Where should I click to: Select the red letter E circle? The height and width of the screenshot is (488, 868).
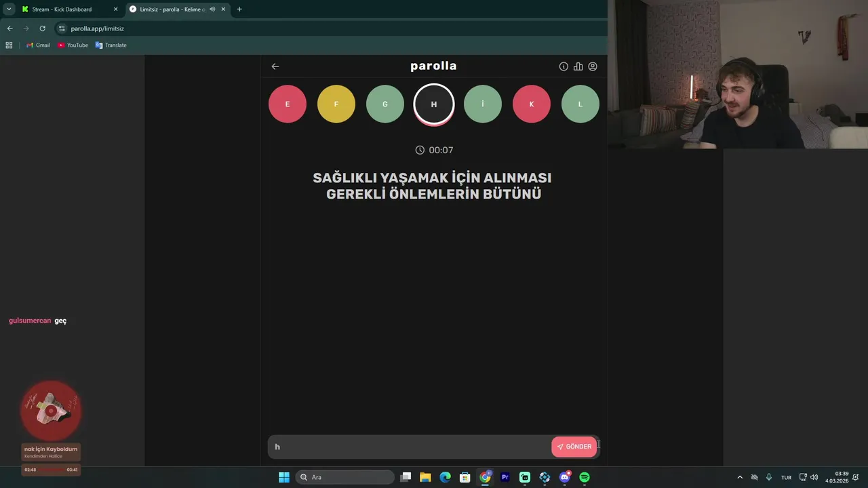pos(288,104)
